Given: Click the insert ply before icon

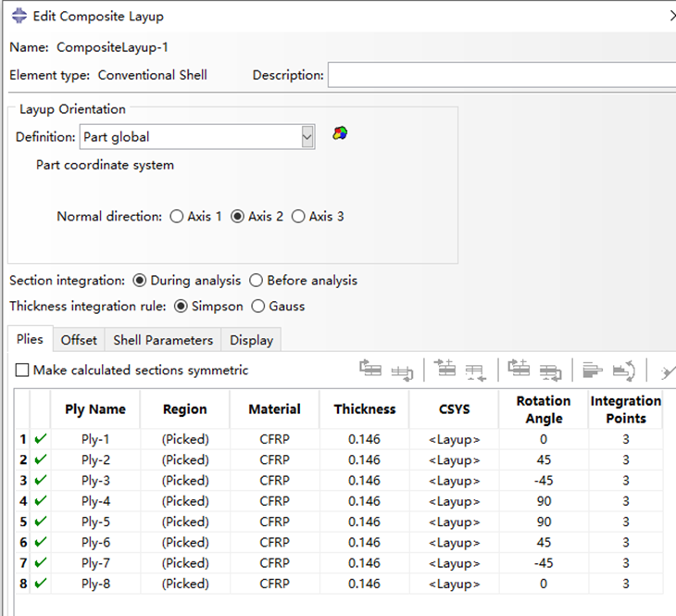Looking at the screenshot, I should [x=444, y=368].
